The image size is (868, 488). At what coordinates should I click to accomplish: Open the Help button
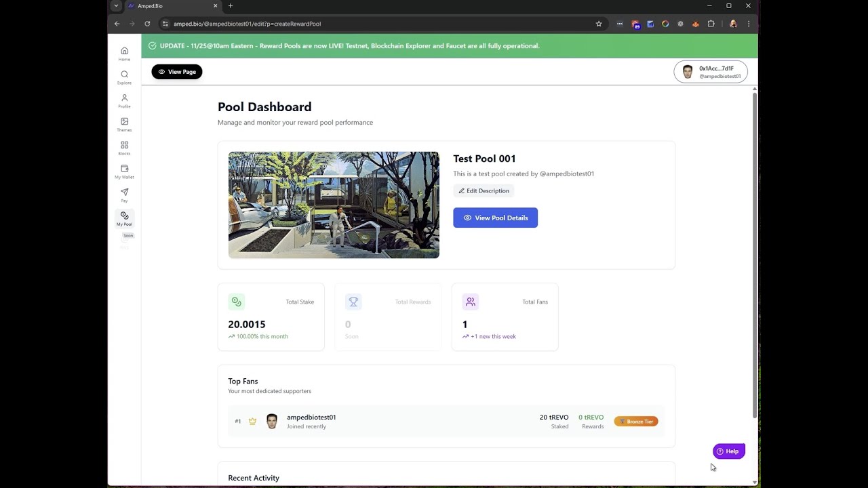[x=729, y=451]
